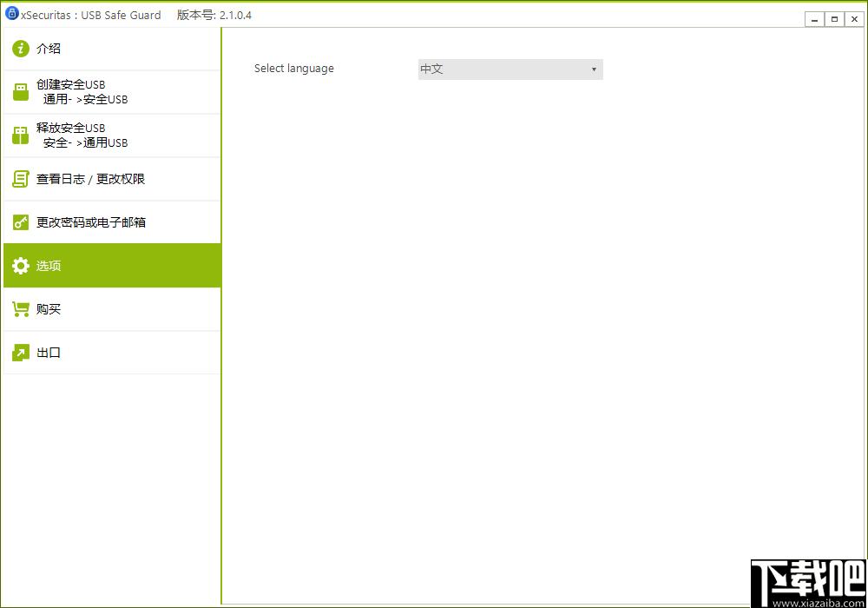Click the key icon for 更改密码或电子邮箱
Image resolution: width=868 pixels, height=608 pixels.
[21, 222]
